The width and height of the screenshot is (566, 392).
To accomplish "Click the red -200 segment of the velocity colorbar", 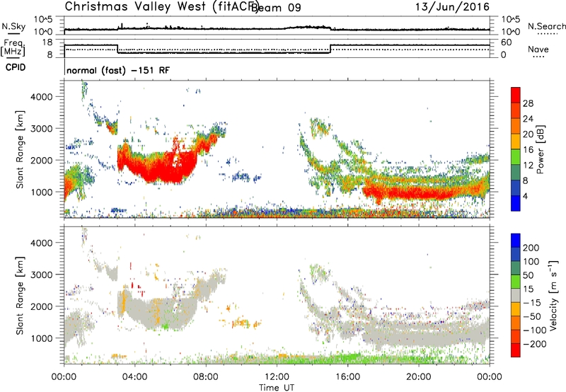I will click(516, 350).
